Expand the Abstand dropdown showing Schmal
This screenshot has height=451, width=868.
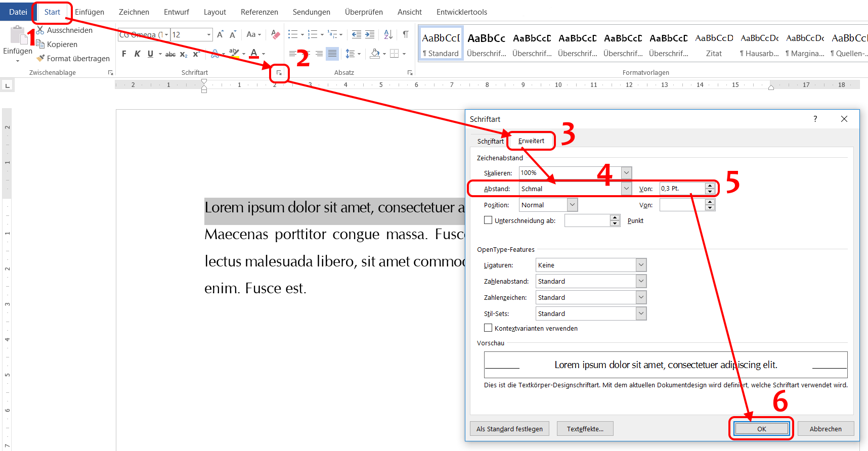click(626, 189)
